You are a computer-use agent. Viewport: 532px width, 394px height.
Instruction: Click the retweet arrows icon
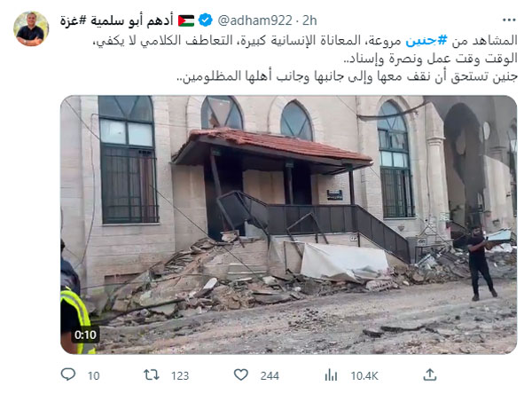tap(152, 375)
